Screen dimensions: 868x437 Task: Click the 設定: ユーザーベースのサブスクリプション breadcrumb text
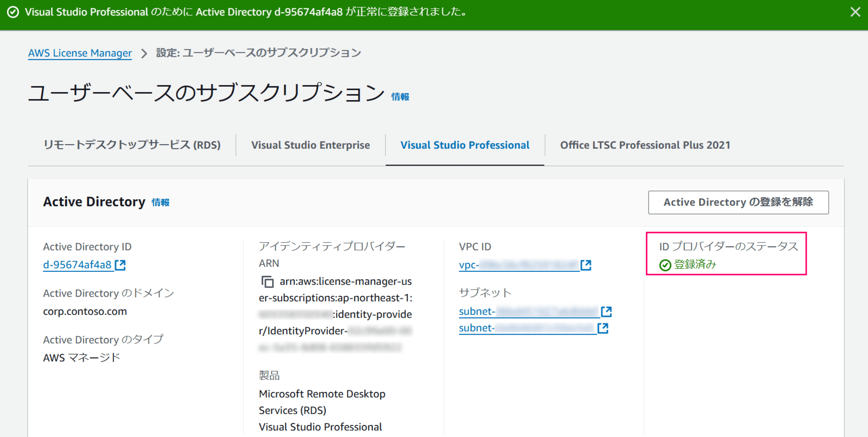pyautogui.click(x=259, y=53)
